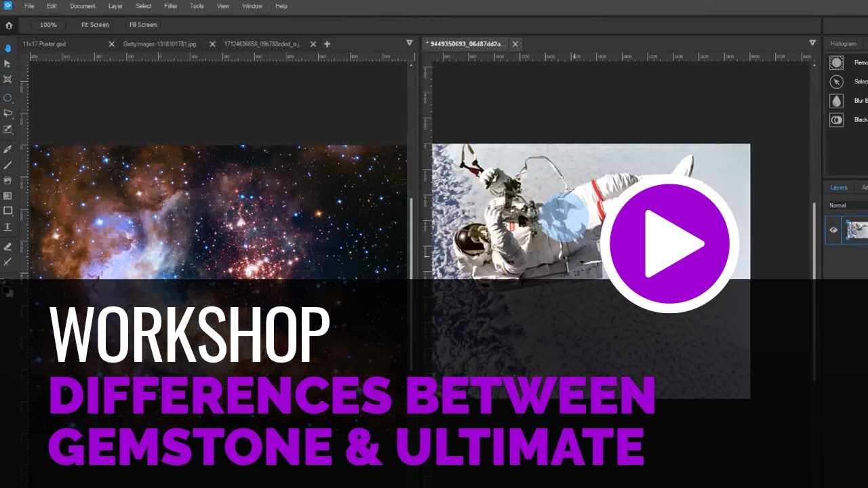Screen dimensions: 868x488
Task: Close the 9449350693_06d87dd2a tab
Action: pos(515,44)
